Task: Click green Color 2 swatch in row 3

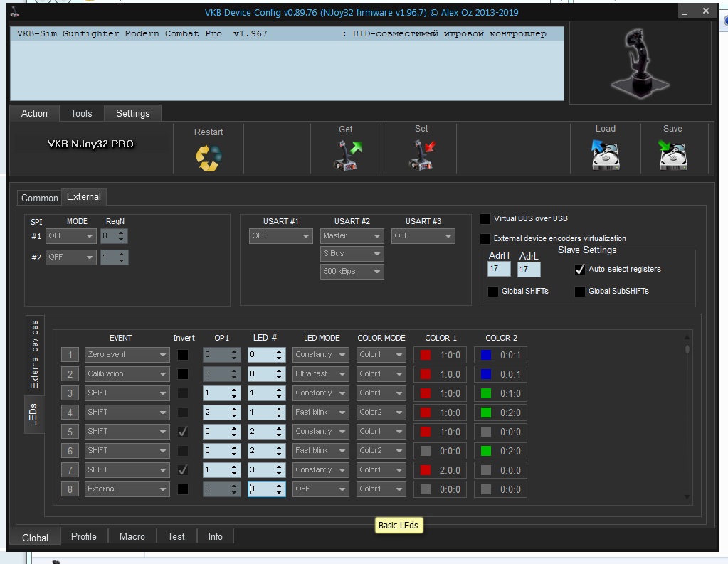Action: [x=486, y=393]
